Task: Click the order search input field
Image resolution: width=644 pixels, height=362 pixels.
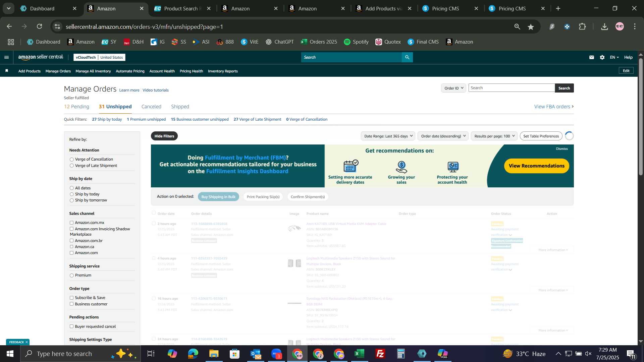Action: tap(512, 88)
